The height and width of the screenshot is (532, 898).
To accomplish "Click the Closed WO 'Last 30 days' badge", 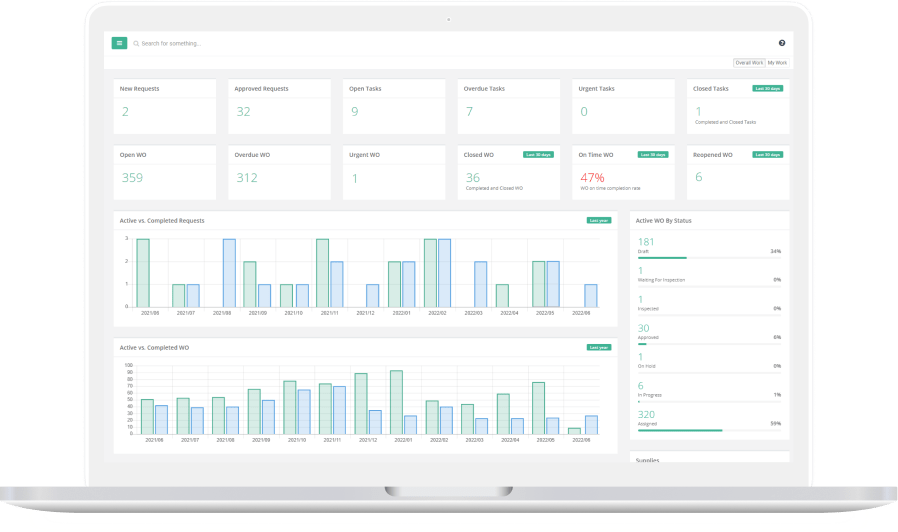I will coord(538,155).
